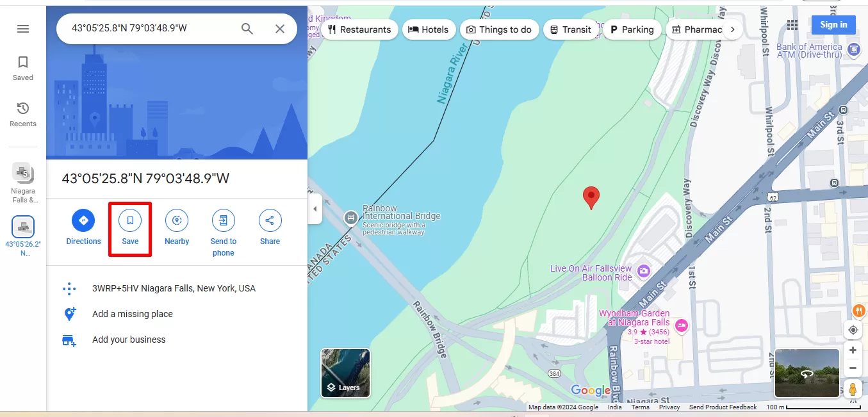868x417 pixels.
Task: Open the Google apps grid
Action: [792, 25]
